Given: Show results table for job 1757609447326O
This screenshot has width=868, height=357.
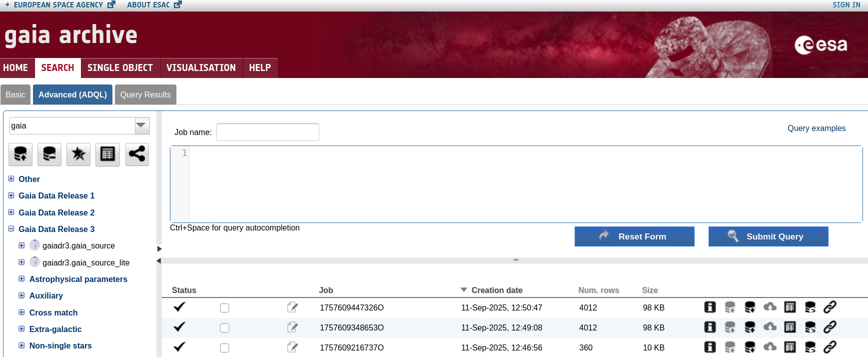Looking at the screenshot, I should (x=790, y=307).
